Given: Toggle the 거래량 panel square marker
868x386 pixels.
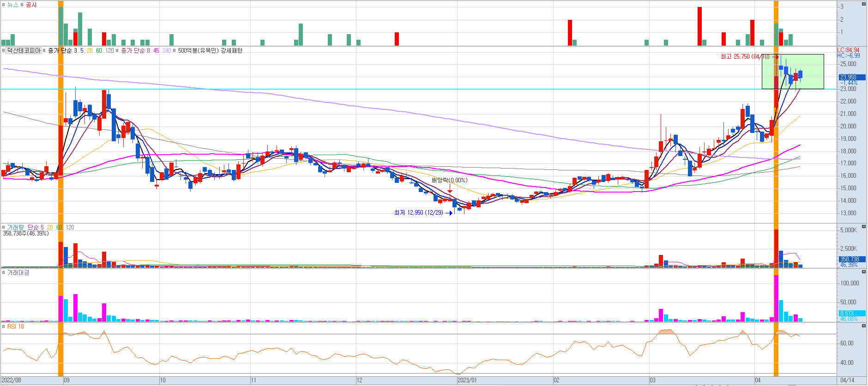Looking at the screenshot, I should point(4,227).
